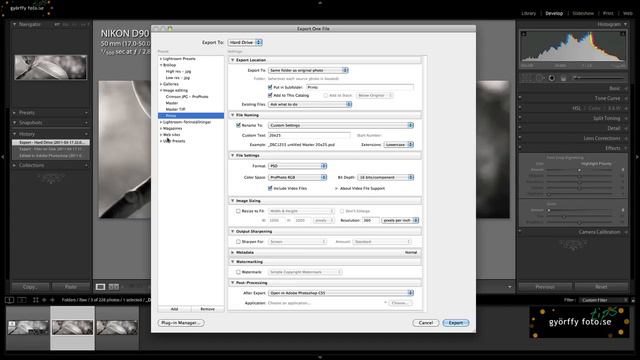Switch to the Web module
Screen dimensions: 640x360
tap(628, 13)
